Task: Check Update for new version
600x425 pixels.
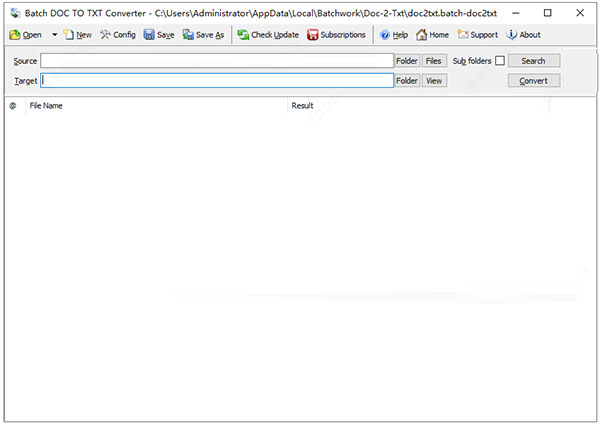Action: coord(268,35)
